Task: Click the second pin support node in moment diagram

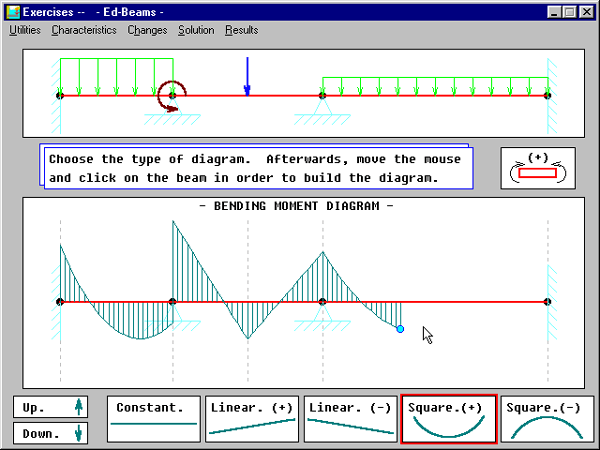Action: (323, 302)
